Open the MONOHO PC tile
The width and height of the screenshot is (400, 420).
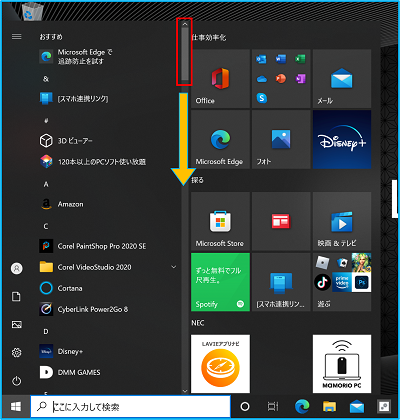(x=342, y=364)
